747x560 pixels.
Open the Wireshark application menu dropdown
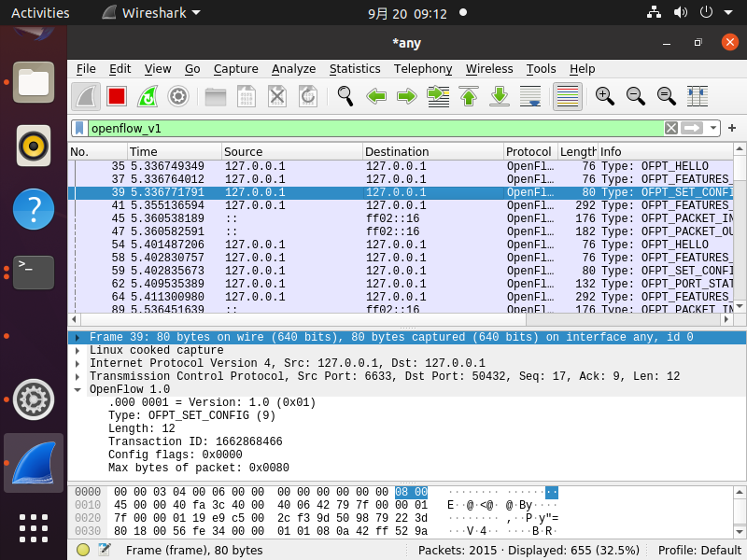[151, 13]
